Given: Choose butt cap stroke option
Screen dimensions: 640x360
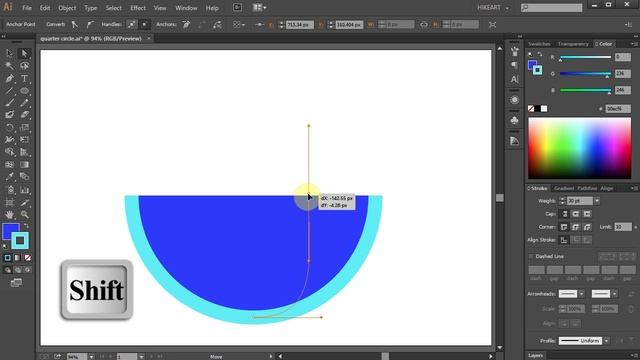Looking at the screenshot, I should [564, 214].
